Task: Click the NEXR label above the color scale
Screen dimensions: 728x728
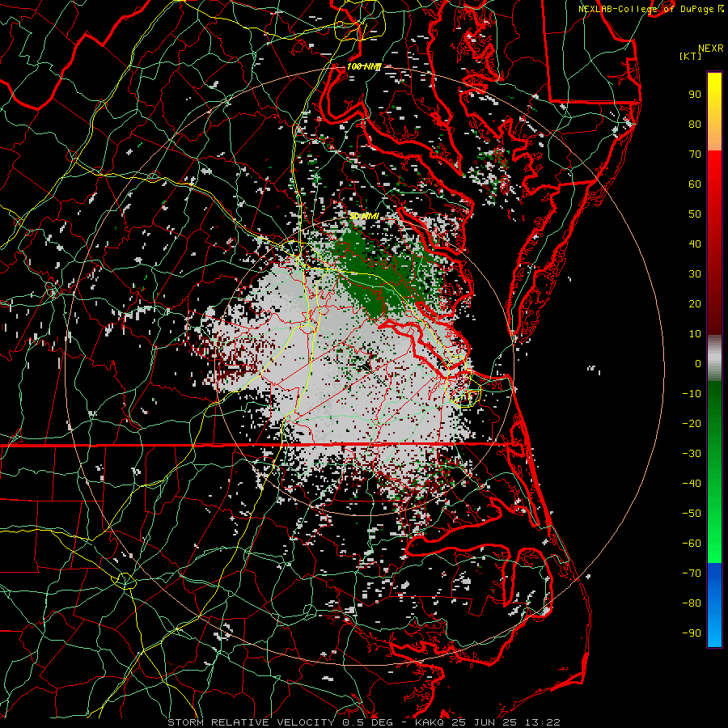Action: point(711,49)
